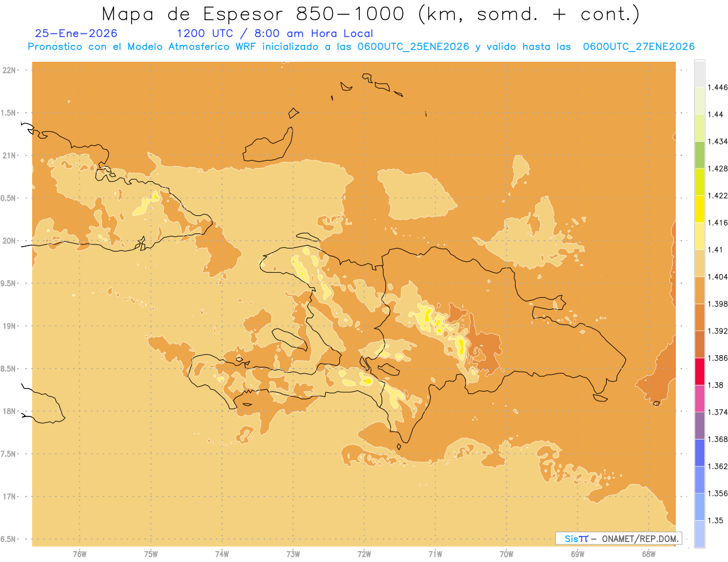Click the "69W" longitude label
The width and height of the screenshot is (728, 562).
(578, 554)
